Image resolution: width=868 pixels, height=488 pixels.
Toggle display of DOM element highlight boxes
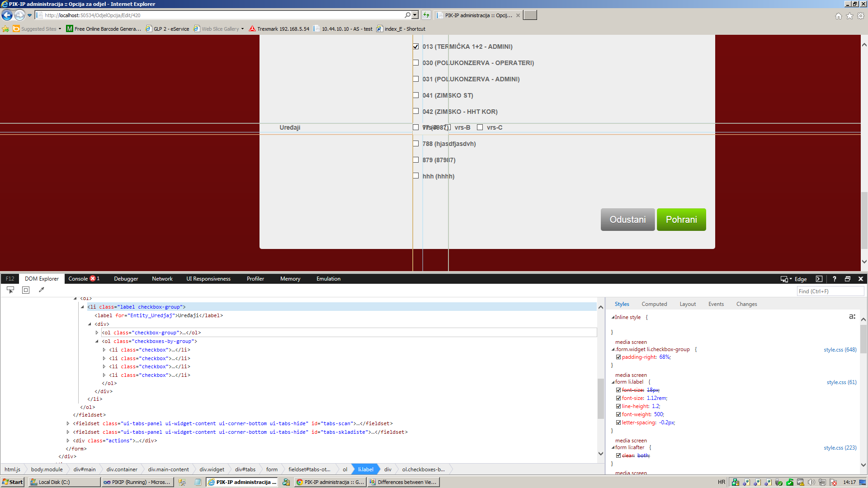(26, 290)
